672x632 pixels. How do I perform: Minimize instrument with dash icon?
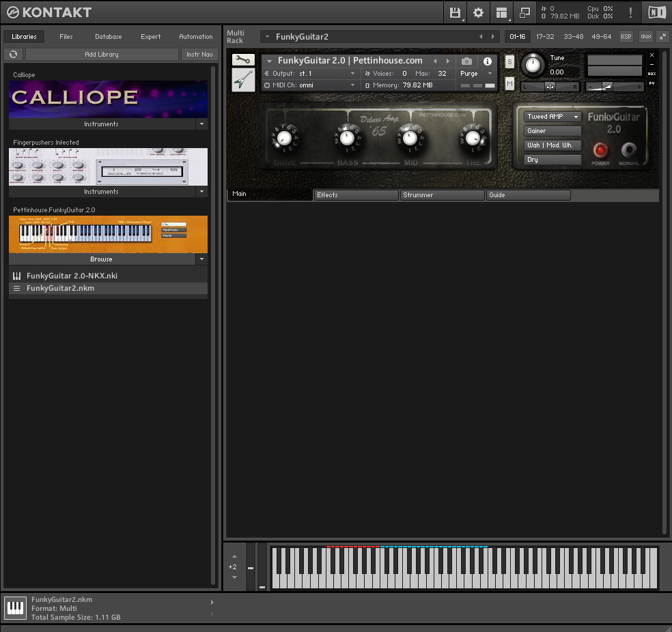point(652,64)
